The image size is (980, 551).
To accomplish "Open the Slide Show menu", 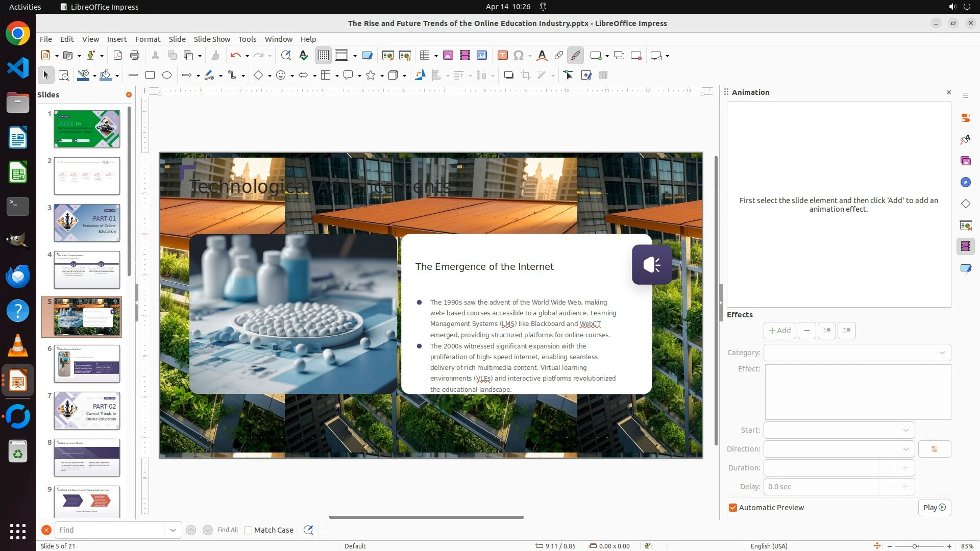I will (x=212, y=39).
